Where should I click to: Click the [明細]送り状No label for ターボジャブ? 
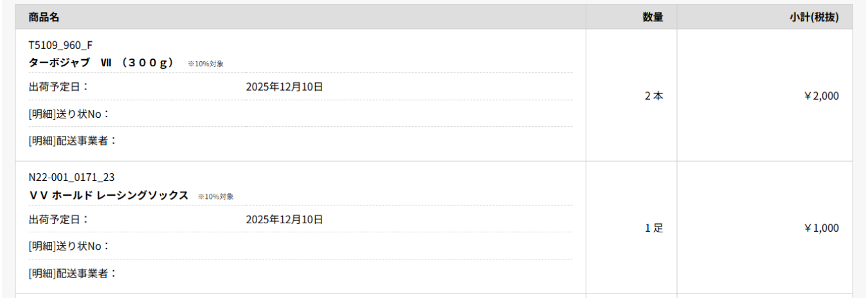pos(69,114)
